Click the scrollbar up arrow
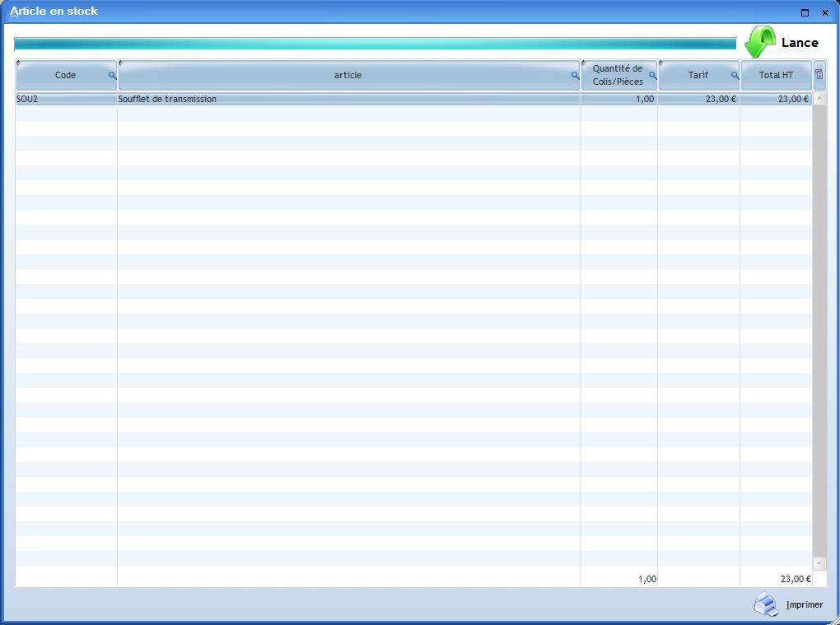This screenshot has width=840, height=625. 819,99
